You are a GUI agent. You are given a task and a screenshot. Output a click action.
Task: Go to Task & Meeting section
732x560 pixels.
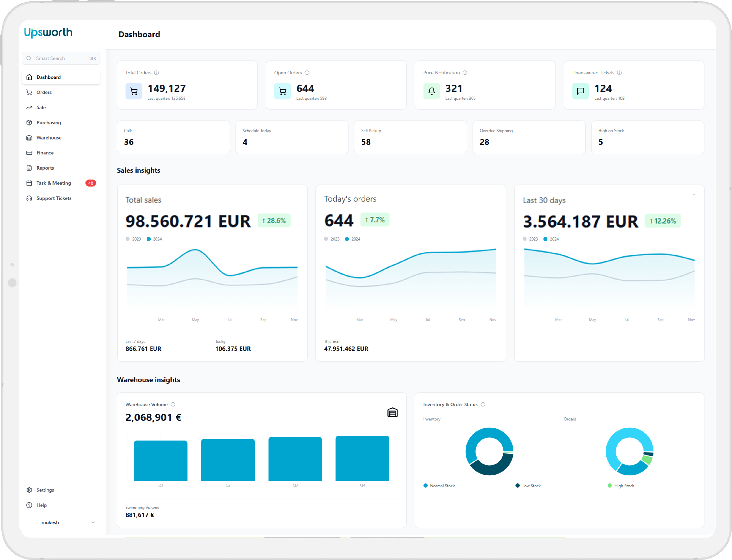pos(54,183)
